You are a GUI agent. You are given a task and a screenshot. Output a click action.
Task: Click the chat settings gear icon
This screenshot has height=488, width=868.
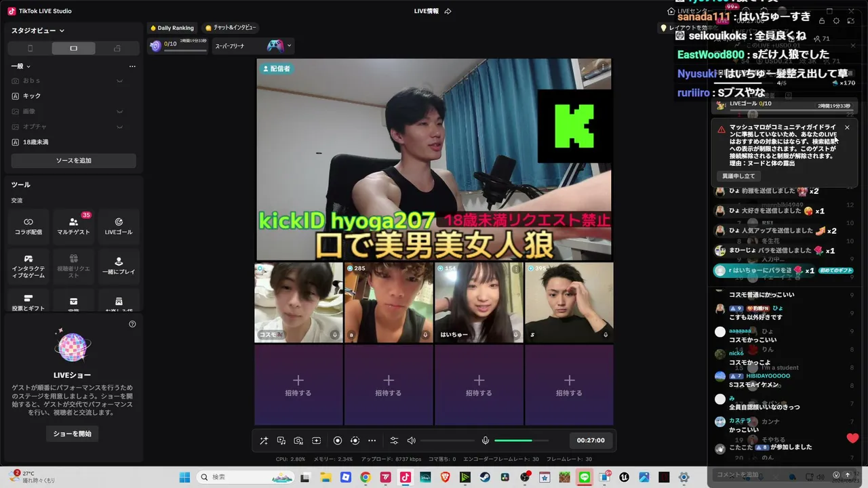tap(836, 21)
